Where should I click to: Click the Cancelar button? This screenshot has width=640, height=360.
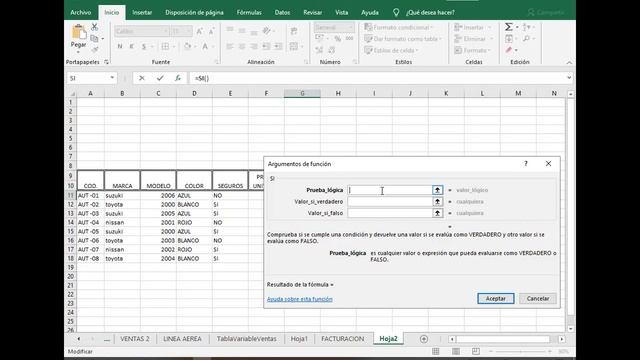click(x=538, y=298)
